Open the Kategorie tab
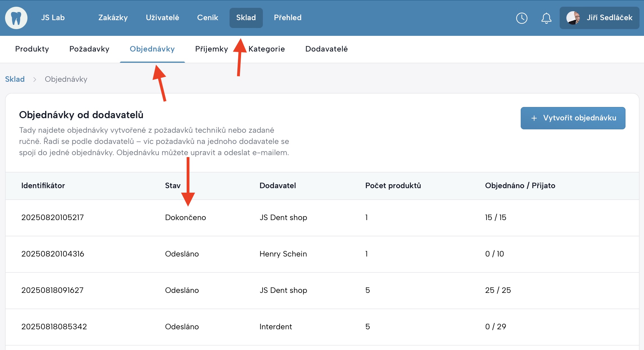The image size is (644, 350). point(267,49)
